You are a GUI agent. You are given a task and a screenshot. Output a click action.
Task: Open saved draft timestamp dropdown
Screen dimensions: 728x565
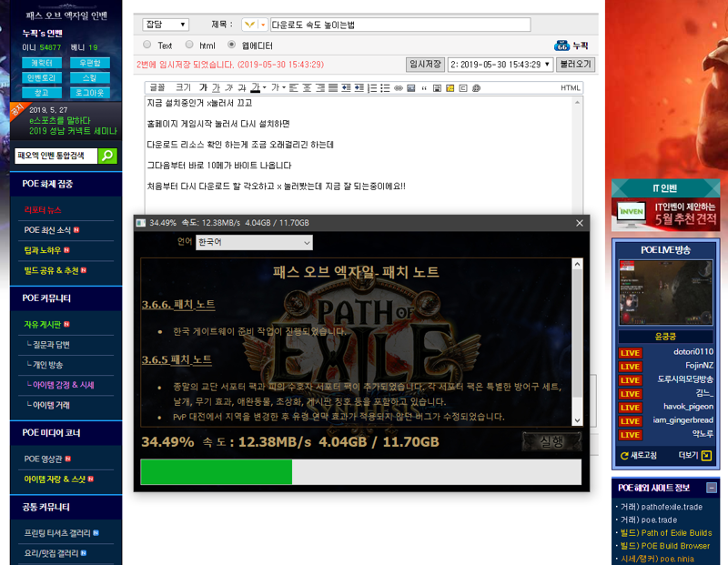coord(500,65)
